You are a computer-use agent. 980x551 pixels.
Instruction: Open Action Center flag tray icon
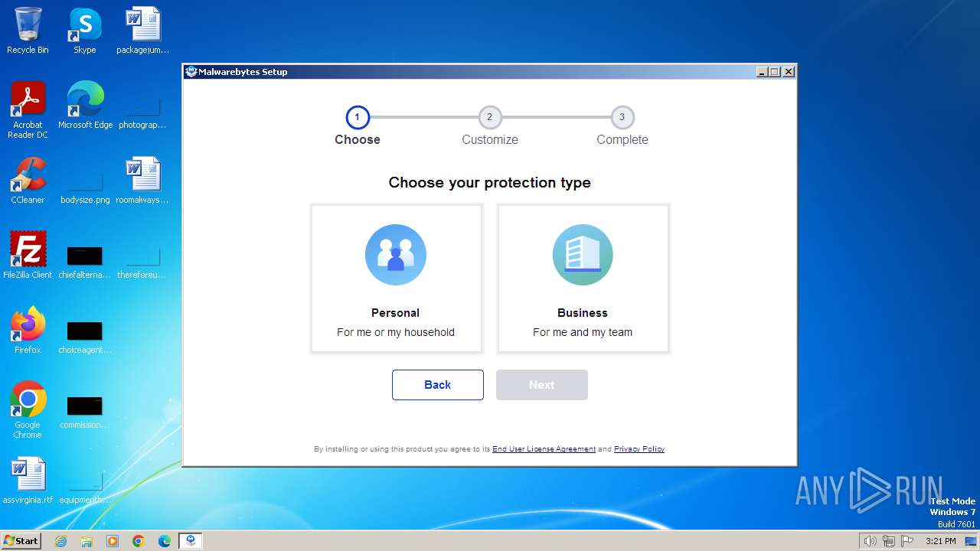coord(907,541)
